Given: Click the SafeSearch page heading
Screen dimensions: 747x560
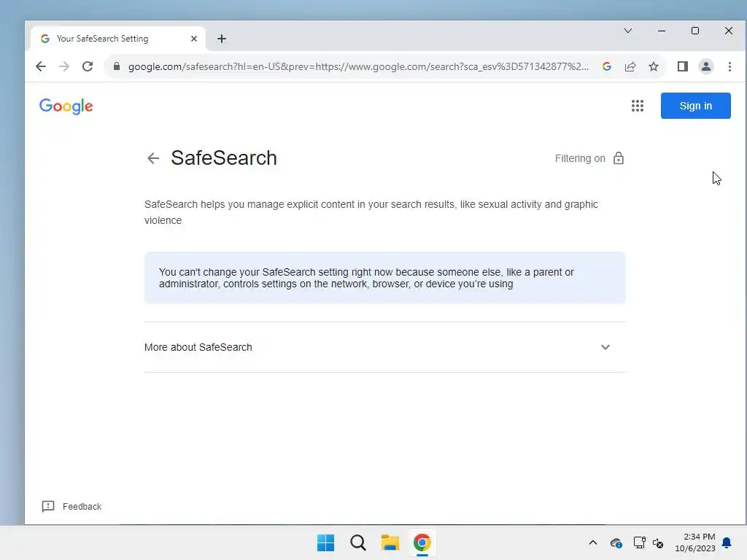Looking at the screenshot, I should coord(224,158).
